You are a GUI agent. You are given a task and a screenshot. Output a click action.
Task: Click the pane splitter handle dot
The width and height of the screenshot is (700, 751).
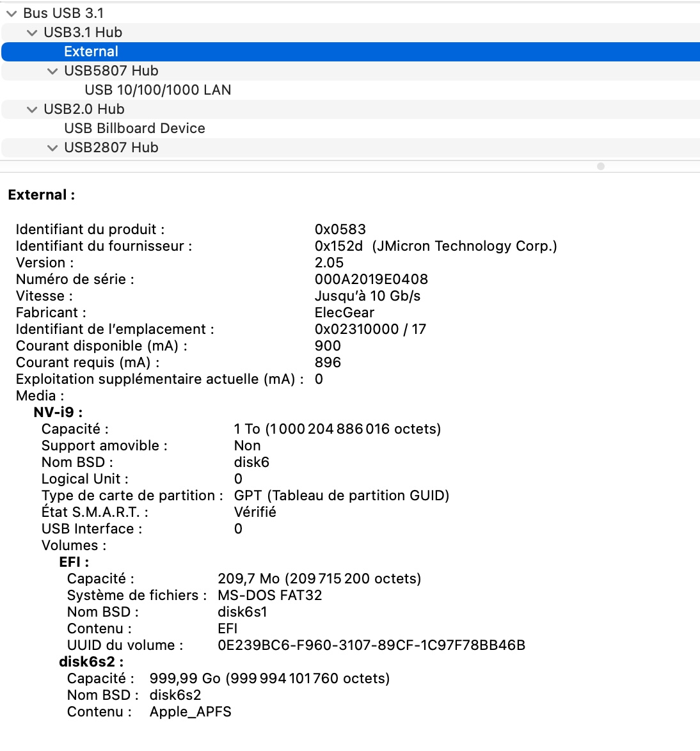[601, 166]
